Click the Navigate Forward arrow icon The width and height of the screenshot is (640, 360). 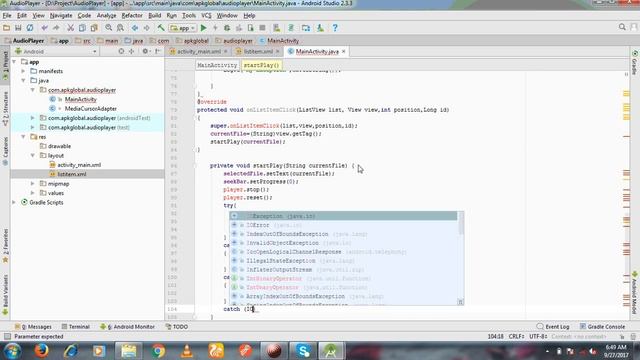click(x=147, y=28)
